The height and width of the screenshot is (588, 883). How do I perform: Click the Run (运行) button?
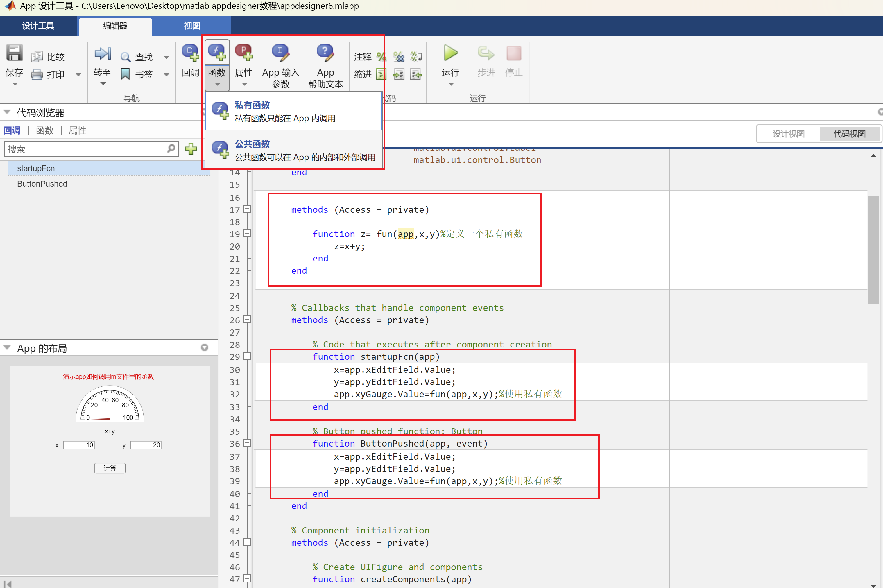450,53
